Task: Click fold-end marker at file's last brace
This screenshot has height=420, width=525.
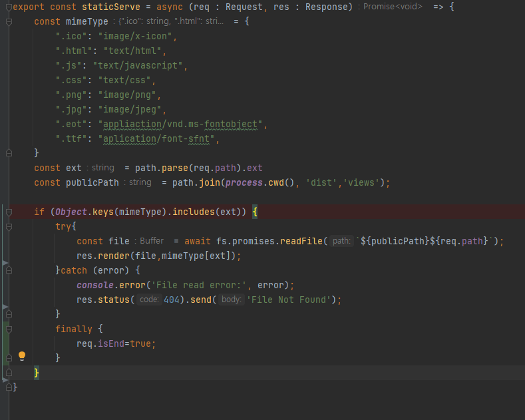Action: (9, 387)
